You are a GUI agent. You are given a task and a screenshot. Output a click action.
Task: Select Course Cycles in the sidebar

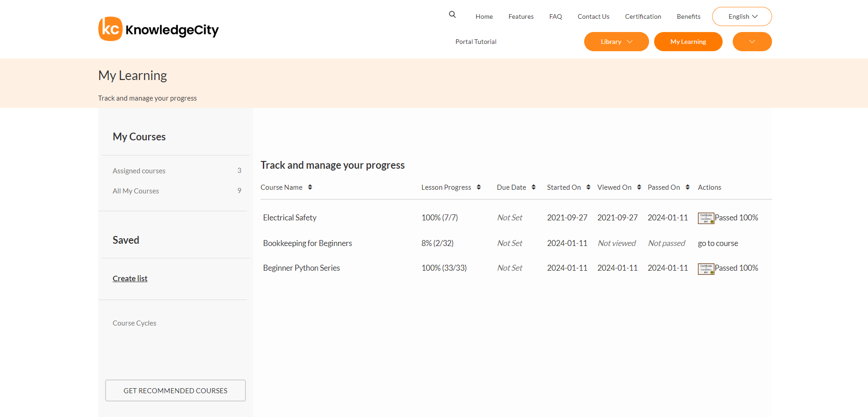(x=134, y=323)
